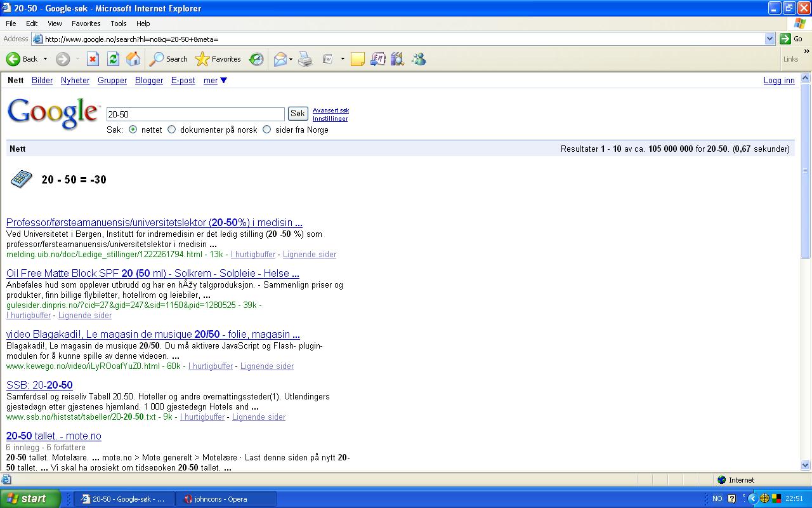Open 'I hurtigbuffer' for the melding.uib.no result
This screenshot has width=812, height=508.
tap(253, 255)
